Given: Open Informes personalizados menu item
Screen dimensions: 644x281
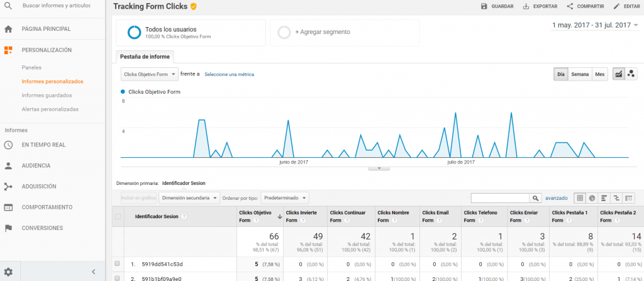Looking at the screenshot, I should (x=53, y=81).
